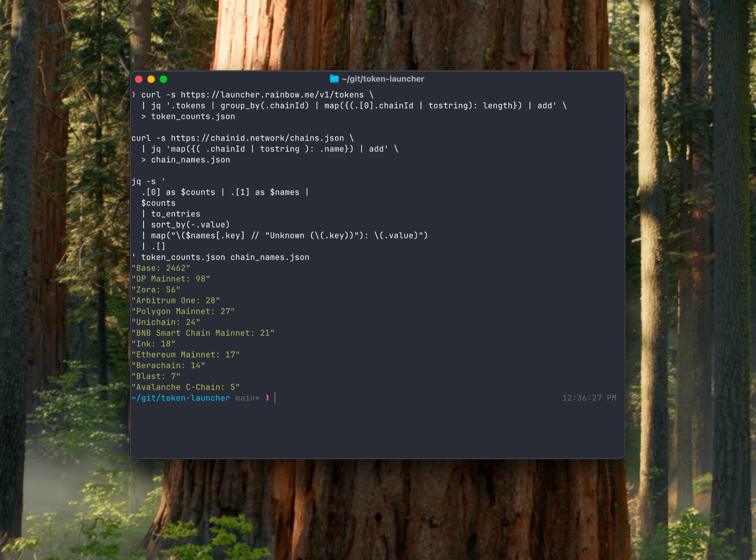Click the blue folder icon in title bar
756x560 pixels.
pos(334,79)
